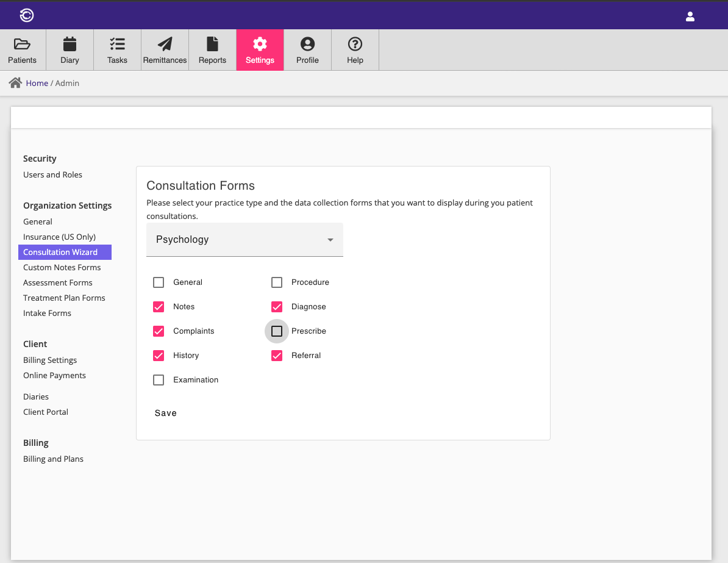Viewport: 728px width, 563px height.
Task: Click the Tasks checklist icon
Action: pyautogui.click(x=117, y=44)
